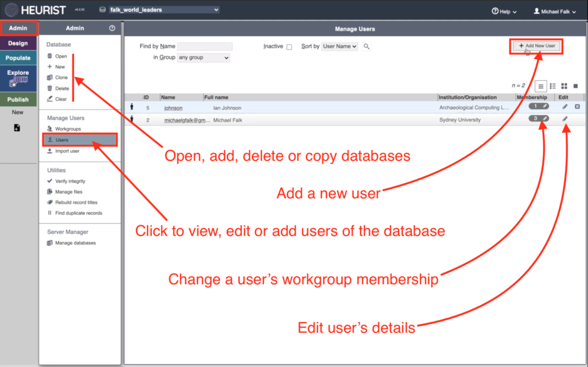
Task: Select Clone database option
Action: (x=57, y=78)
